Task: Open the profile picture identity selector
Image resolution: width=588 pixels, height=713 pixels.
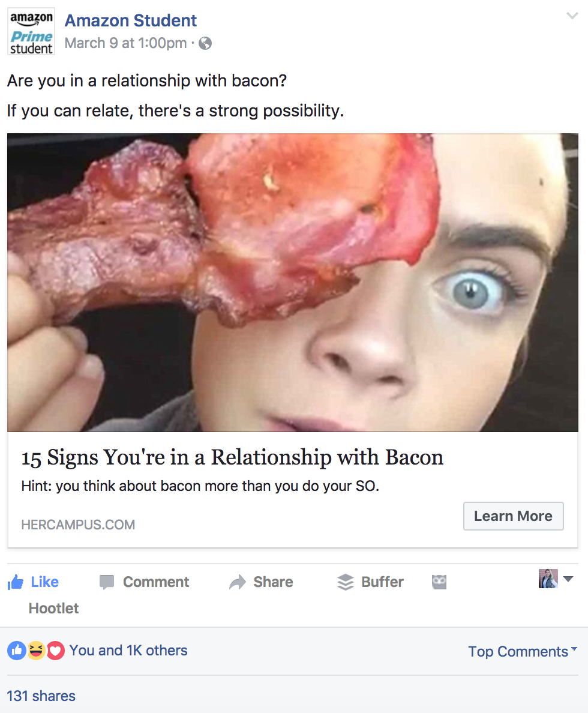Action: point(555,579)
